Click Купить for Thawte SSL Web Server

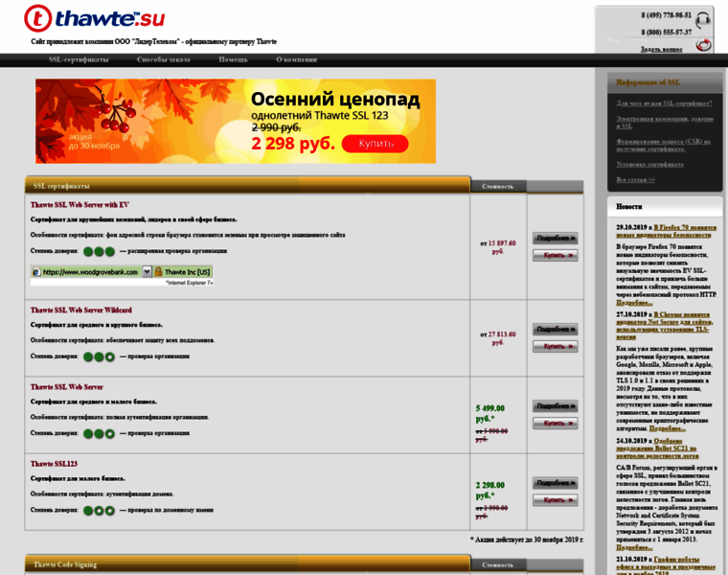pyautogui.click(x=556, y=424)
